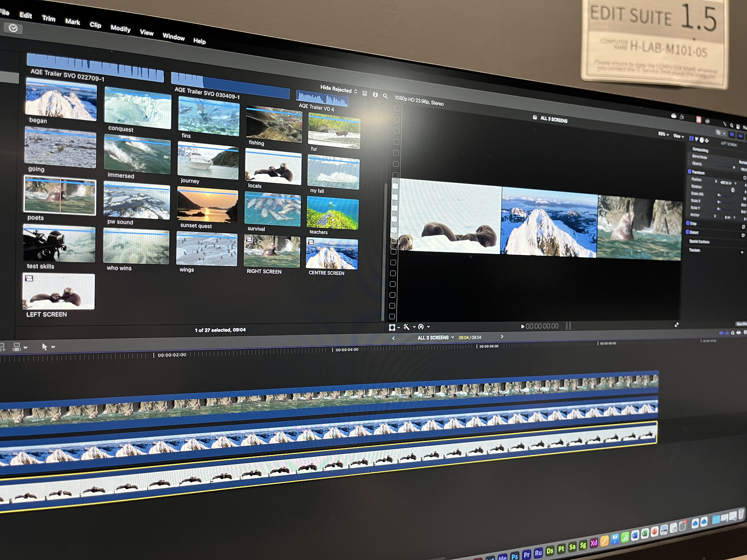Go forward in timeline history

coord(502,336)
